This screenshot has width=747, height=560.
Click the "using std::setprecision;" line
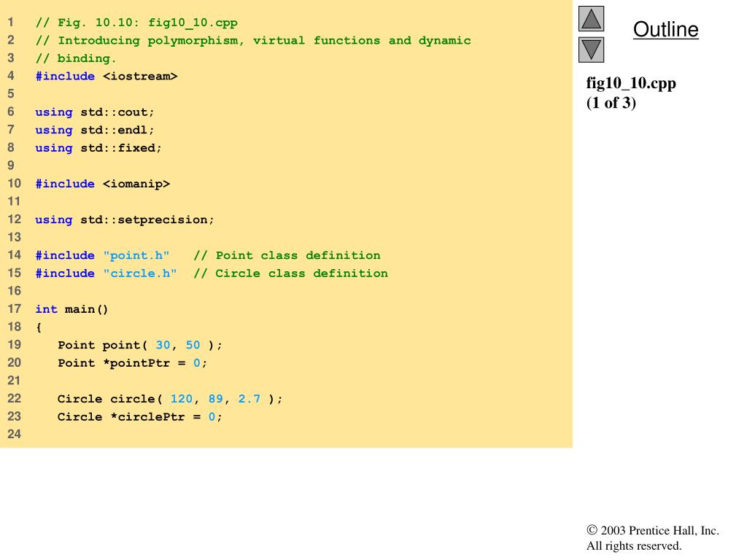[x=125, y=219]
